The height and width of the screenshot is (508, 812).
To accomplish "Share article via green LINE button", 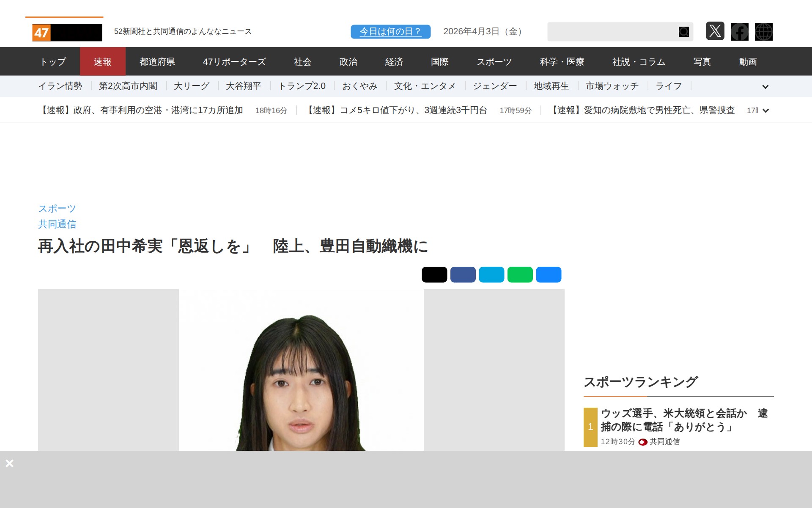I will click(x=520, y=275).
